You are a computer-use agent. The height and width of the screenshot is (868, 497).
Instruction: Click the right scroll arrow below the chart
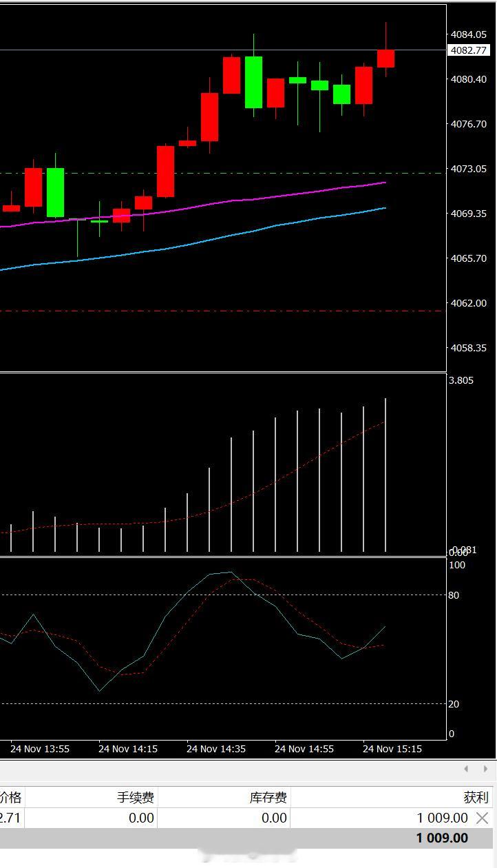(485, 769)
